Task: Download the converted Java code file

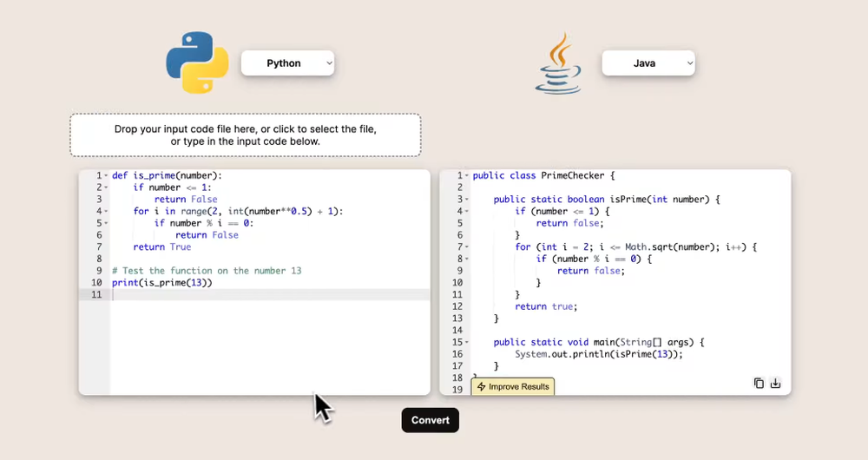Action: click(x=775, y=383)
